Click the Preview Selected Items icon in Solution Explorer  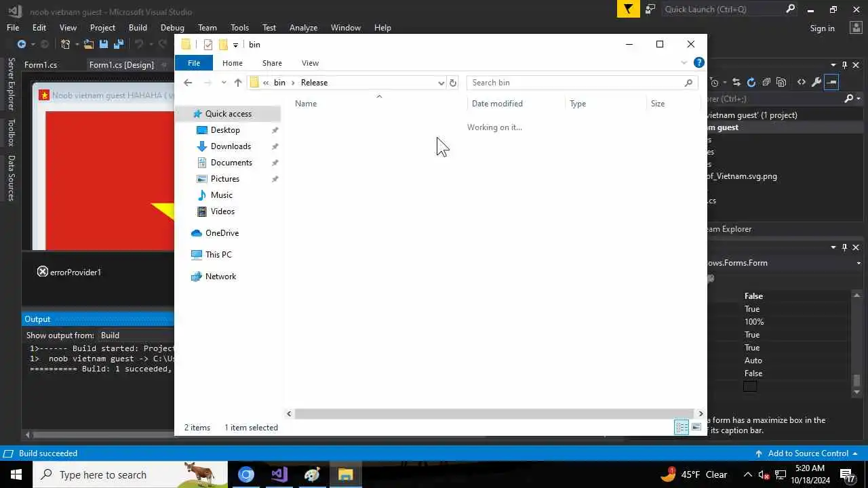click(832, 82)
